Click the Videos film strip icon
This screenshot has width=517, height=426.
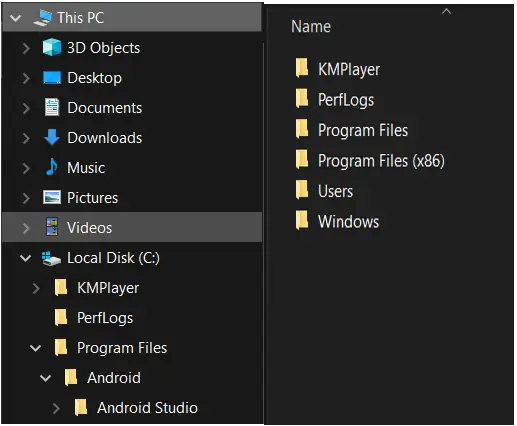pyautogui.click(x=52, y=227)
